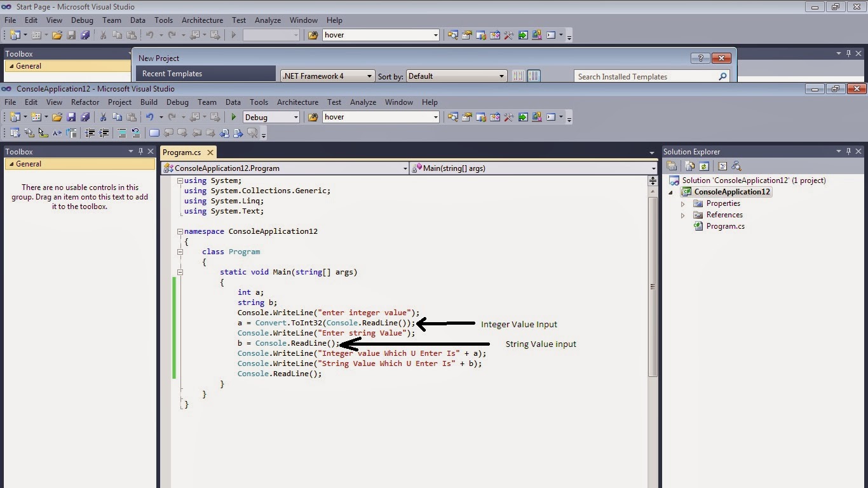Select the Program.cs editor tab
This screenshot has height=488, width=868.
tap(182, 152)
